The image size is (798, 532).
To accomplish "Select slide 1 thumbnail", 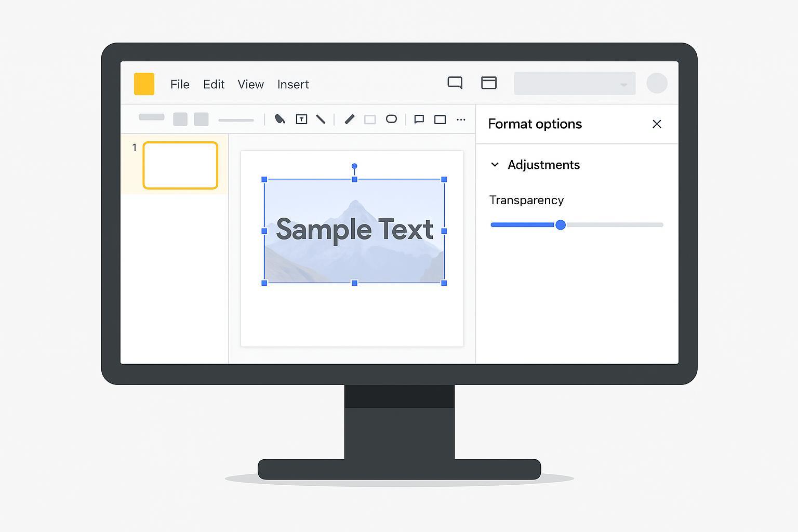I will [180, 165].
